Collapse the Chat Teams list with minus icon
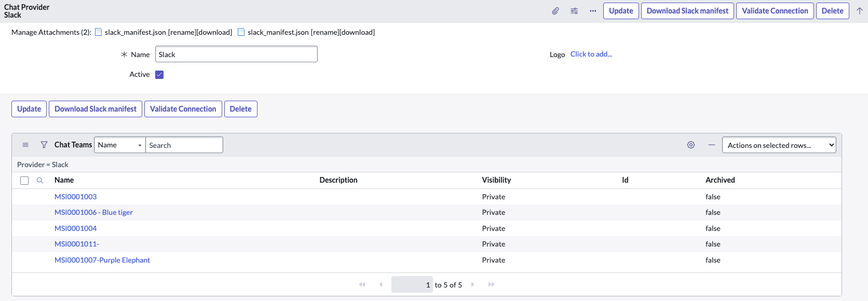The image size is (868, 301). click(712, 145)
